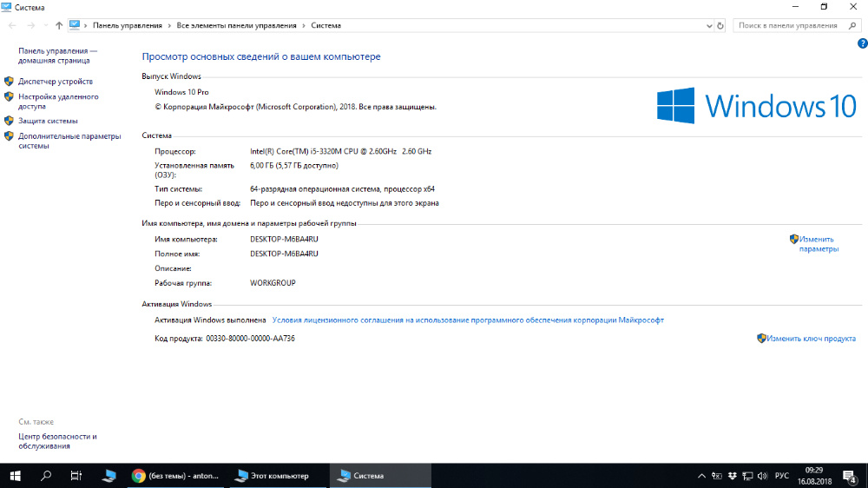868x488 pixels.
Task: Click the Up arrow navigation button
Action: click(59, 26)
